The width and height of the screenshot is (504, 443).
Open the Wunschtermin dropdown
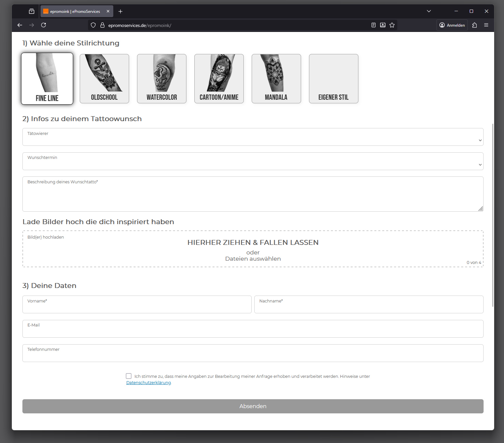tap(253, 162)
